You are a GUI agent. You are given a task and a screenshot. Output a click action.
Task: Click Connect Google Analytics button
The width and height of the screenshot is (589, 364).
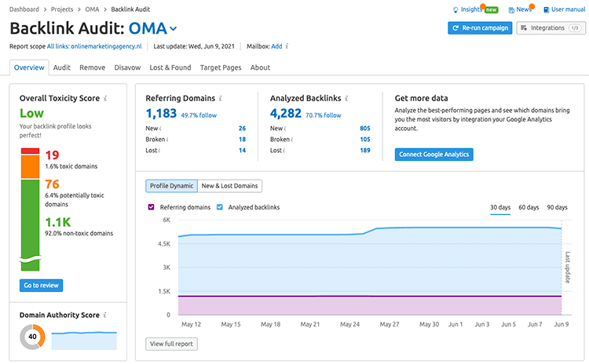pos(434,155)
